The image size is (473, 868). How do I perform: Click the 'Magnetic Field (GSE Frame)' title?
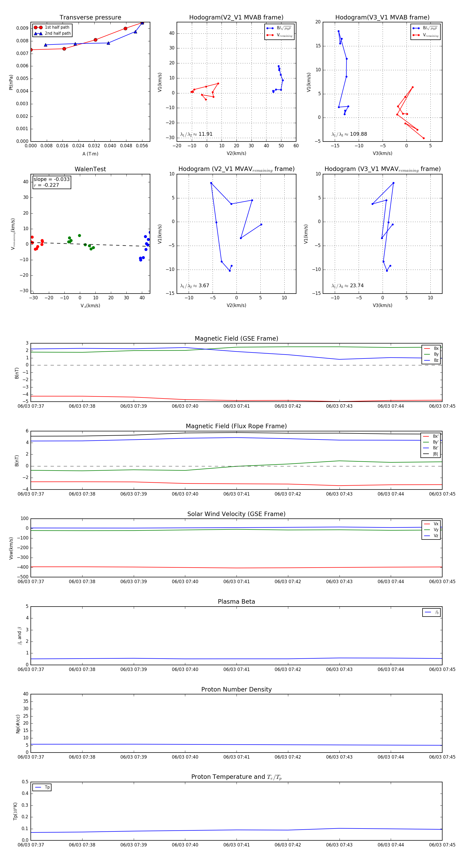[236, 339]
